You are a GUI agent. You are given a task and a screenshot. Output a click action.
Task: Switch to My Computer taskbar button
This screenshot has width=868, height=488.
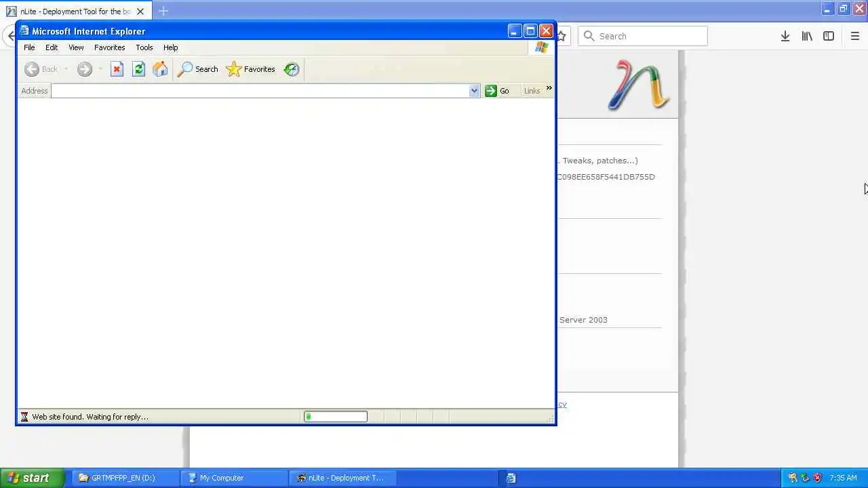pos(235,478)
